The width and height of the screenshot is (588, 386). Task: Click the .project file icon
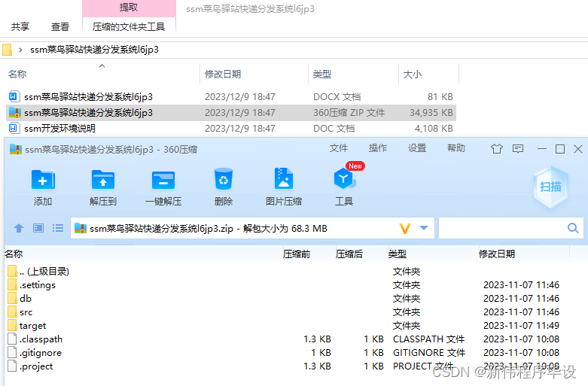coord(12,366)
